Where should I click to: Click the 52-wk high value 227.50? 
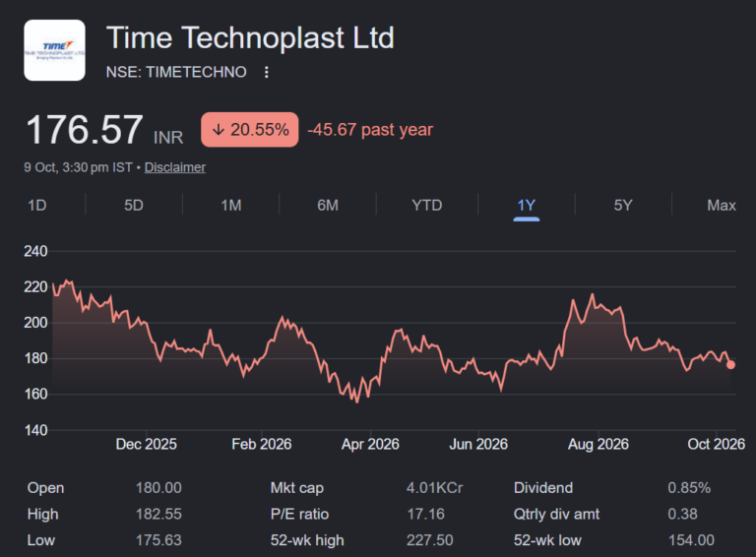pos(429,540)
